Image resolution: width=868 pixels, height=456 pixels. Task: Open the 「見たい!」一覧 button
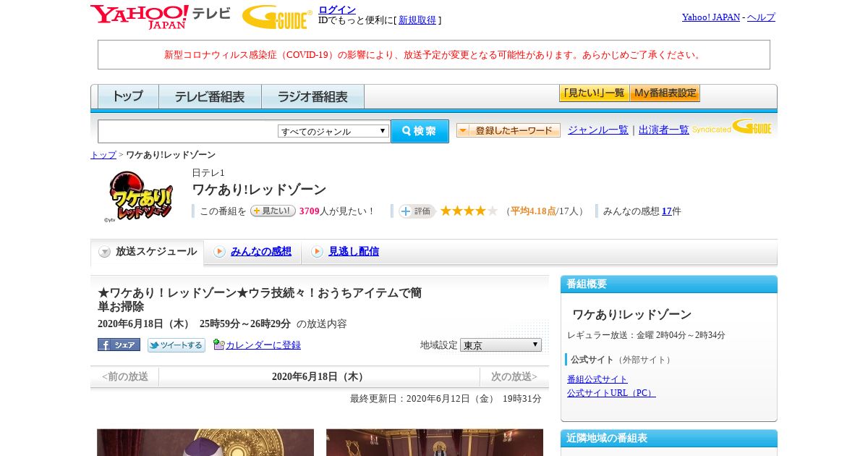(x=594, y=93)
